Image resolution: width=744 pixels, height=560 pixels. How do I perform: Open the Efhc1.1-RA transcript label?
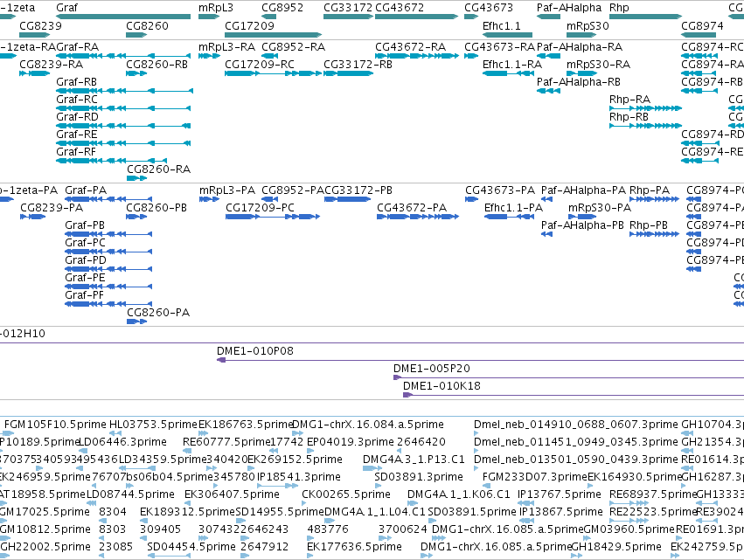(512, 65)
